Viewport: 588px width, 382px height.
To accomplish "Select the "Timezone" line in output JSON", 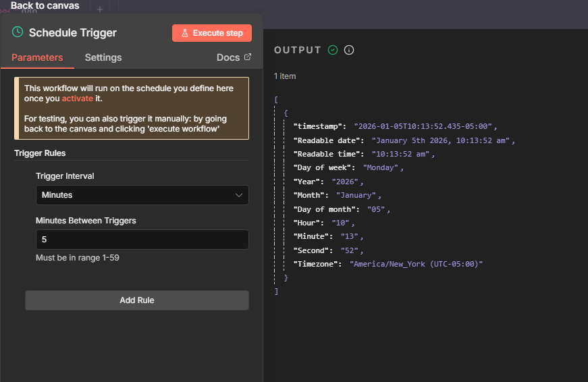I will [x=388, y=264].
